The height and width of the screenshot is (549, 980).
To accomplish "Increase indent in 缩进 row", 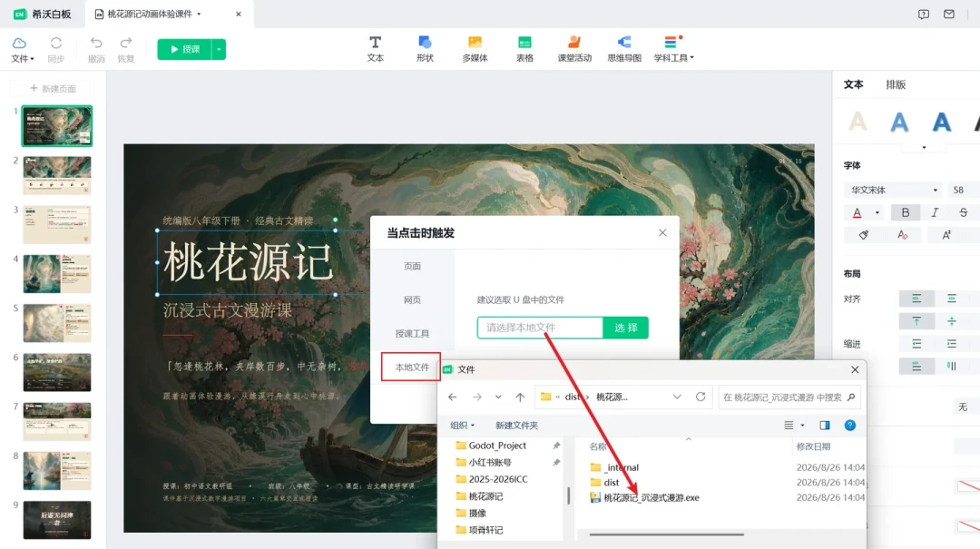I will click(951, 344).
